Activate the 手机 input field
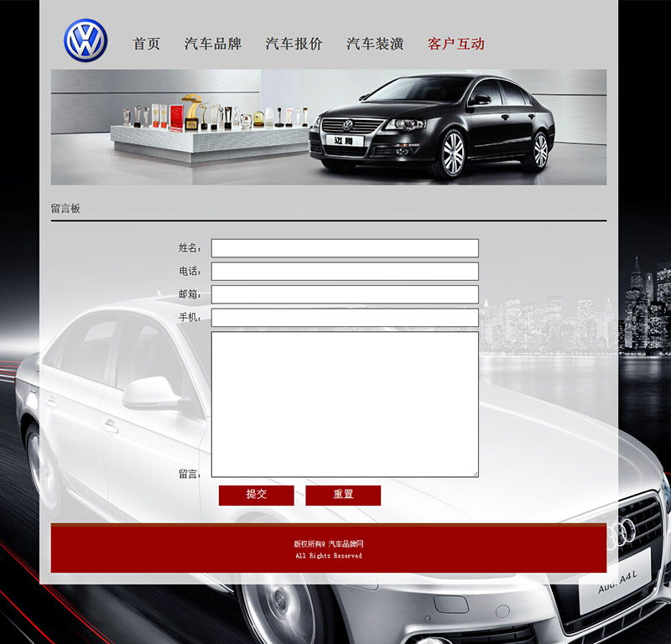The height and width of the screenshot is (644, 671). (345, 317)
